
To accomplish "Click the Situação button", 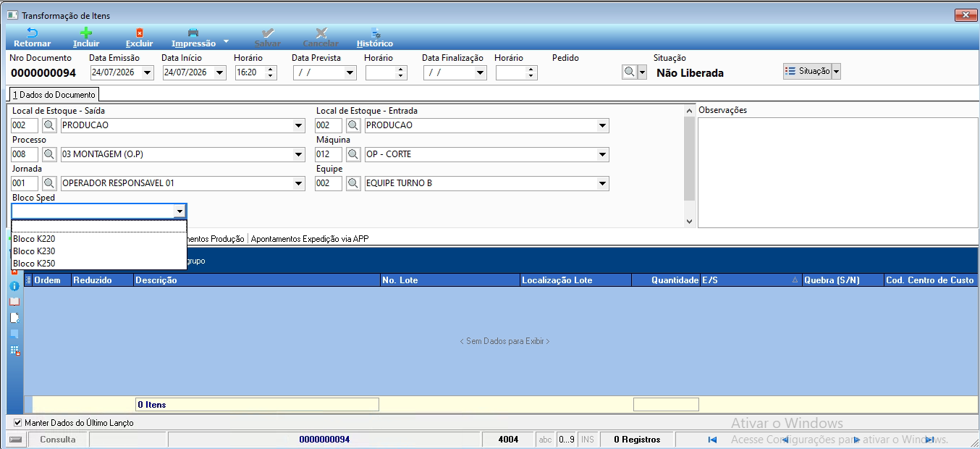I will [x=807, y=71].
